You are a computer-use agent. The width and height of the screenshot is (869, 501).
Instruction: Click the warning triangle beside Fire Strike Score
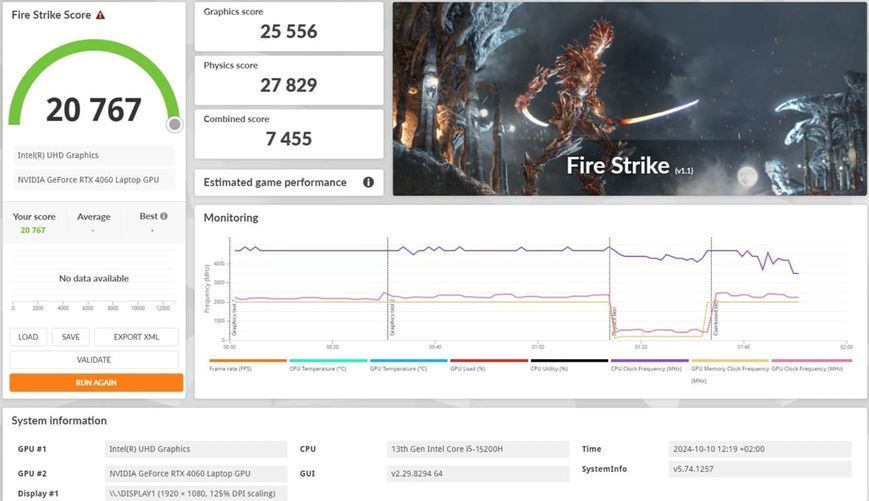tap(100, 15)
